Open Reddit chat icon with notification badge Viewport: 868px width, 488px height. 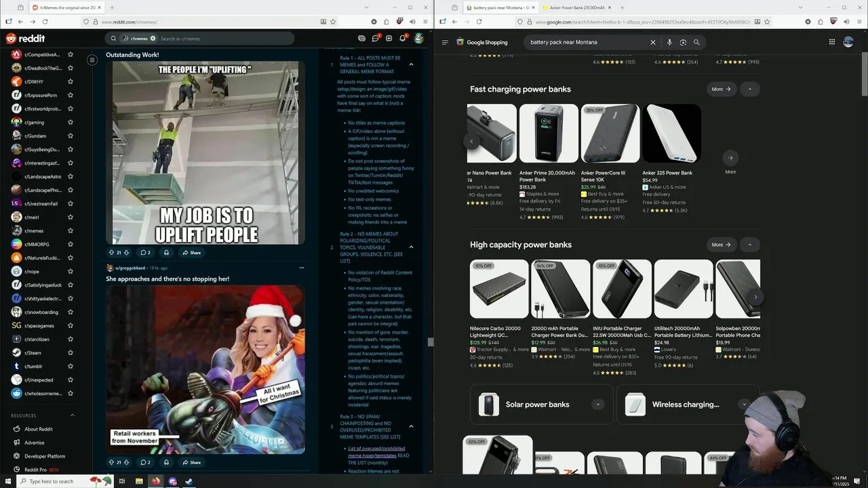[x=375, y=39]
